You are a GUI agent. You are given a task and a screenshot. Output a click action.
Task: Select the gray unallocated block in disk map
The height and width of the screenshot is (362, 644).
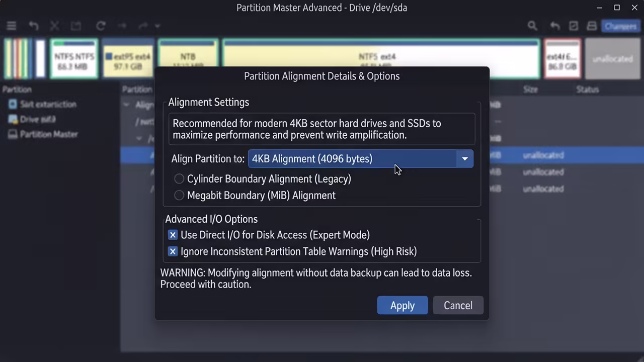point(612,59)
